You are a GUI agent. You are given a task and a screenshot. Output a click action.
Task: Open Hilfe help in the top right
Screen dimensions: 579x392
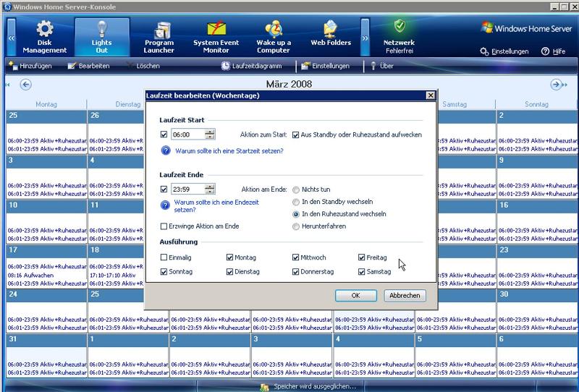553,51
